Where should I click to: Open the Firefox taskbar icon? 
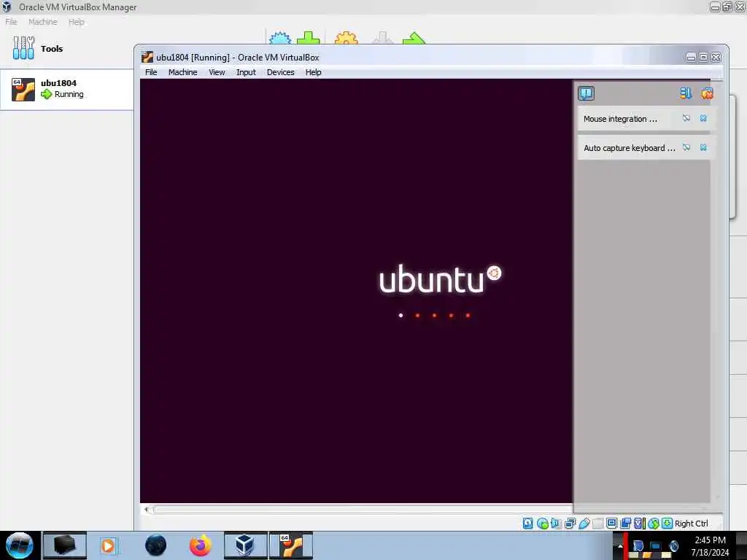(x=200, y=545)
